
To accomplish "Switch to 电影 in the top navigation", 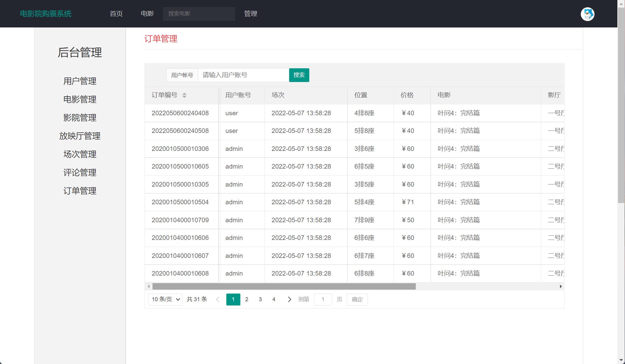I will click(x=147, y=14).
